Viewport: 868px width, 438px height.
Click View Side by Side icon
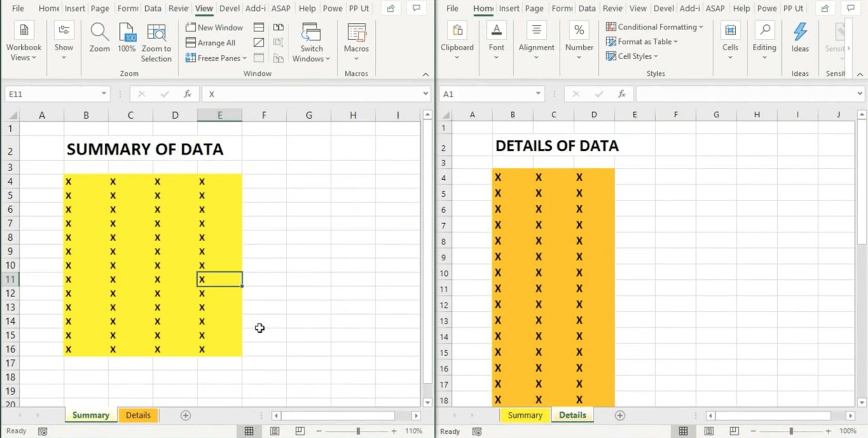(278, 27)
